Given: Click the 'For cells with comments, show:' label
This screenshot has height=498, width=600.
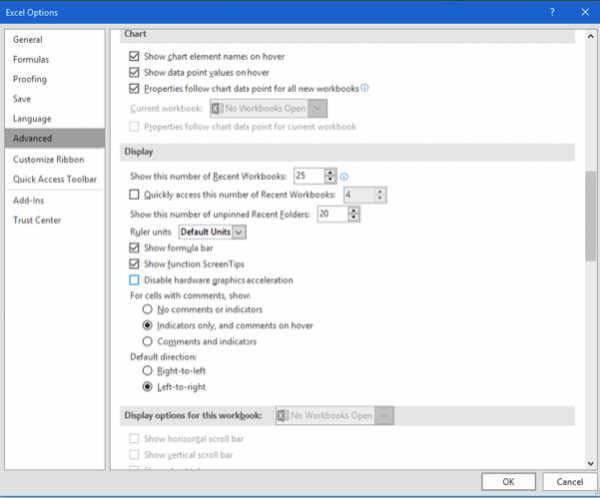Looking at the screenshot, I should pyautogui.click(x=190, y=296).
